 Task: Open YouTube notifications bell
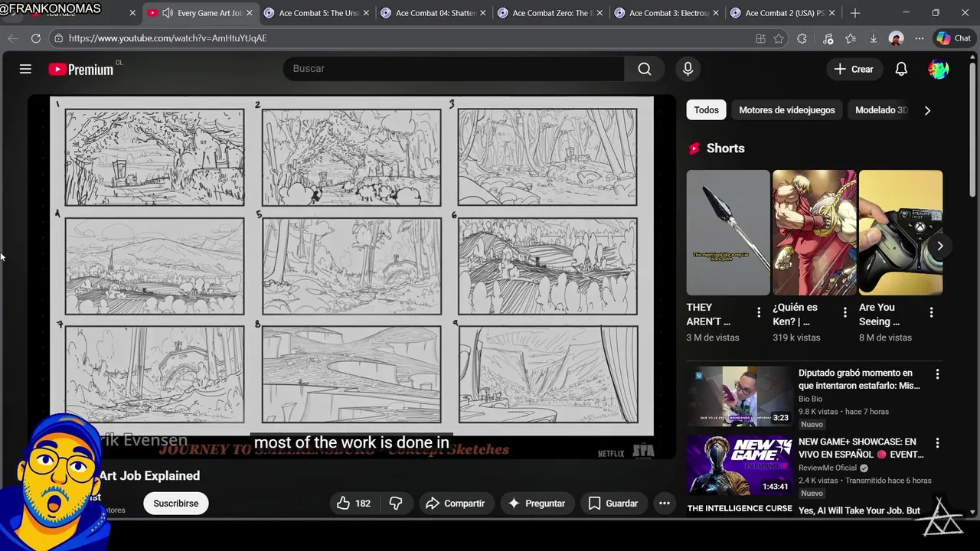point(901,69)
